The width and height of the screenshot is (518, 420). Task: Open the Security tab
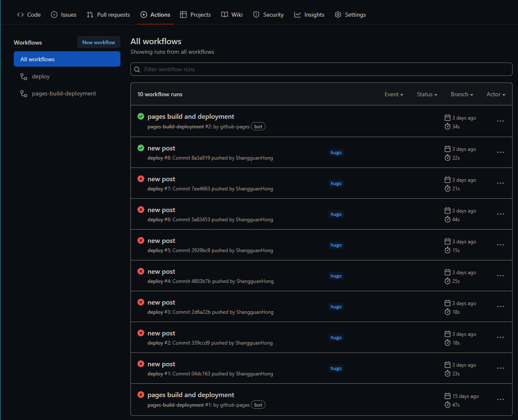pyautogui.click(x=268, y=15)
